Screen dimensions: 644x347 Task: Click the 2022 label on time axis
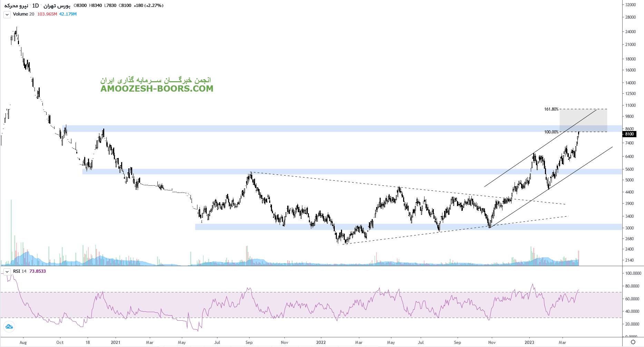coord(321,343)
